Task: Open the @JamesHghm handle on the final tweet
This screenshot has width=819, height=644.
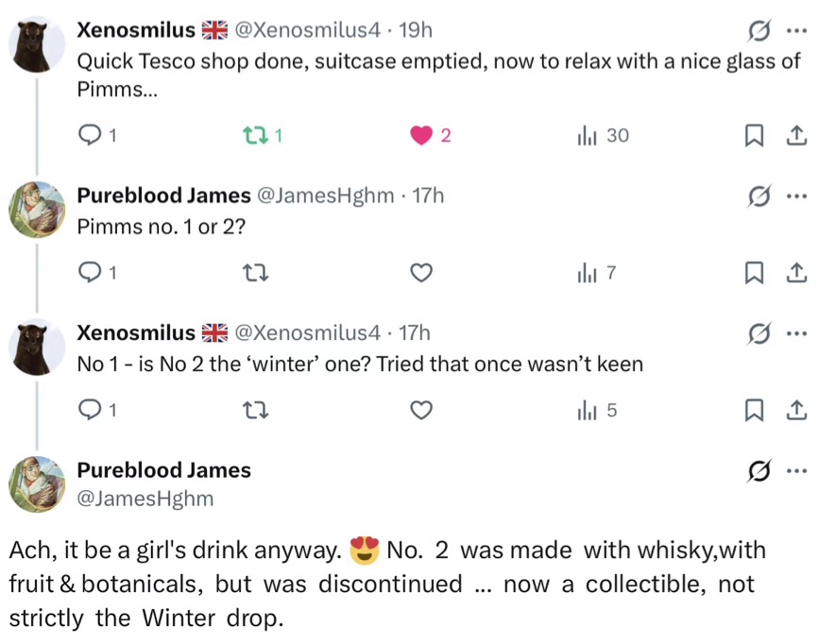Action: 145,499
